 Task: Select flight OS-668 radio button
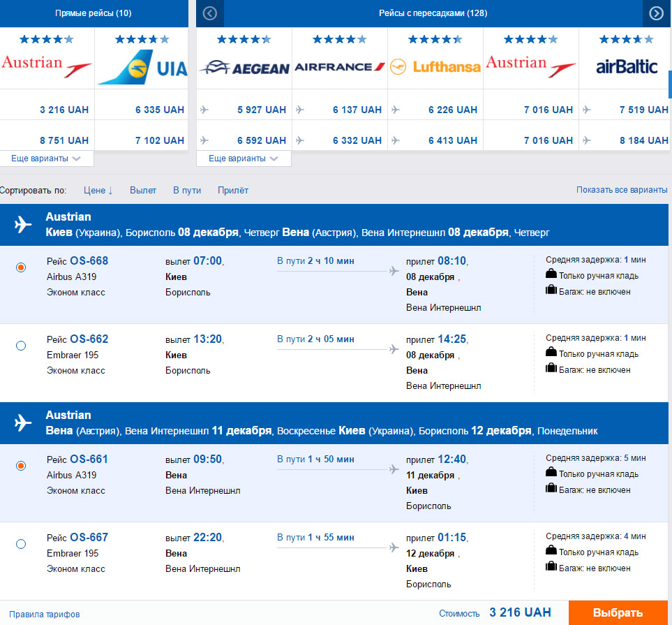click(20, 267)
